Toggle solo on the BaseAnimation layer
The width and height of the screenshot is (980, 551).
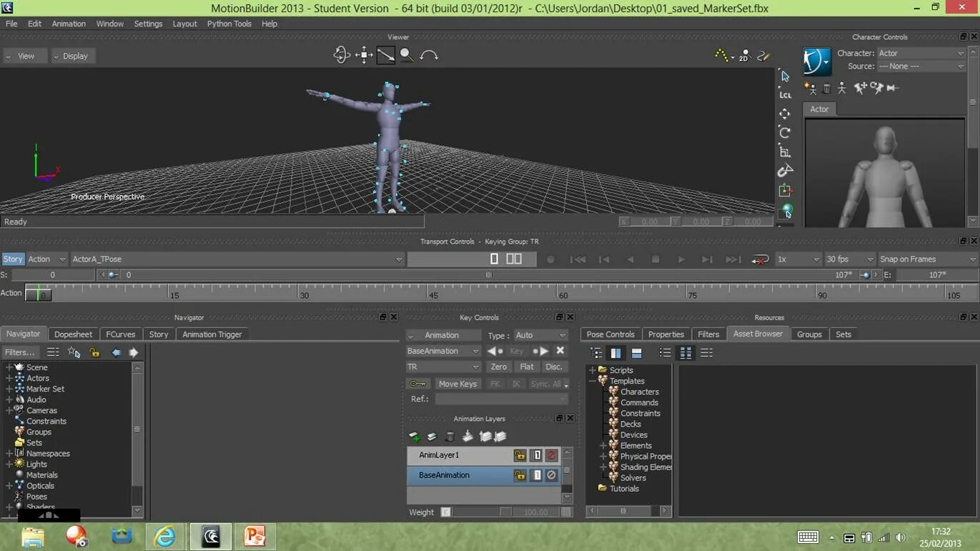[x=536, y=475]
